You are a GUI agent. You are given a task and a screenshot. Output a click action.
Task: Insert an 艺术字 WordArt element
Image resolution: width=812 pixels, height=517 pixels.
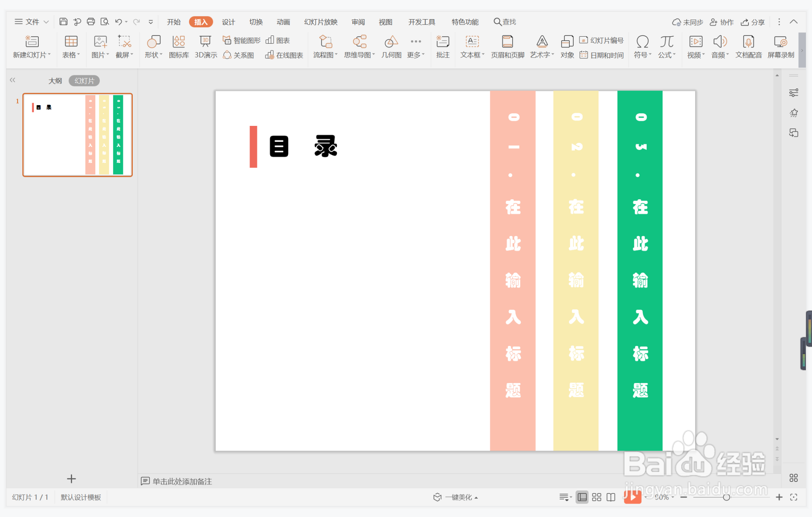point(541,47)
